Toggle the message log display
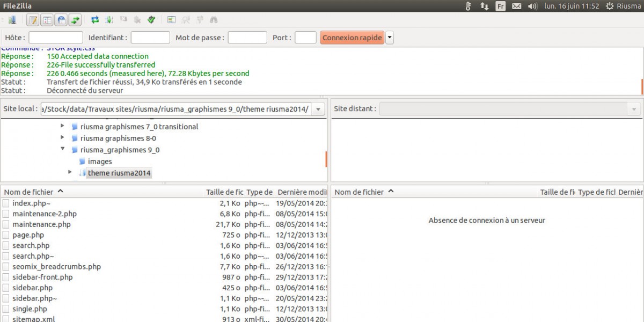Image resolution: width=644 pixels, height=322 pixels. click(33, 20)
